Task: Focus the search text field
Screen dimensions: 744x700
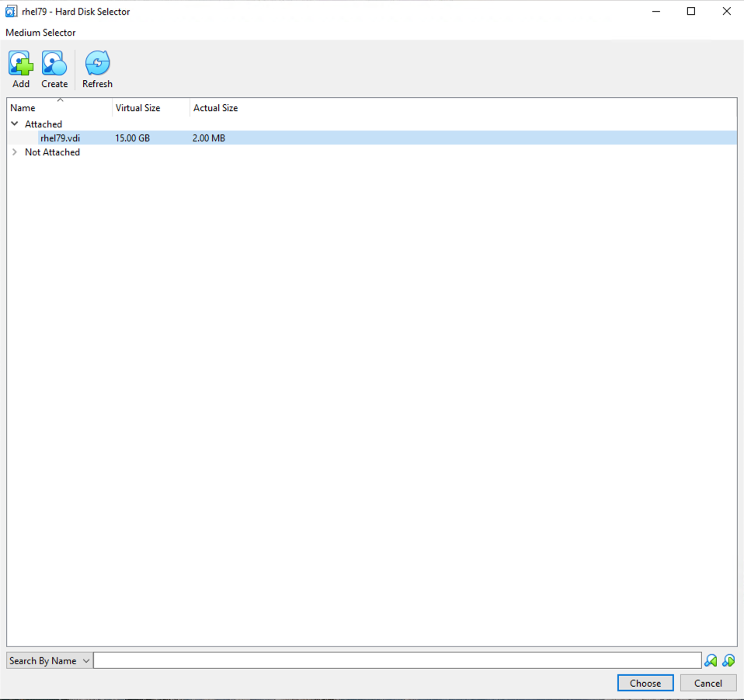Action: click(397, 660)
